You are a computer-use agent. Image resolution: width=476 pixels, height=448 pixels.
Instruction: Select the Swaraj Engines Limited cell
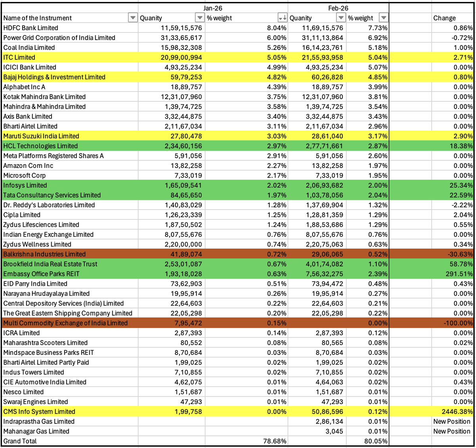[x=70, y=402]
